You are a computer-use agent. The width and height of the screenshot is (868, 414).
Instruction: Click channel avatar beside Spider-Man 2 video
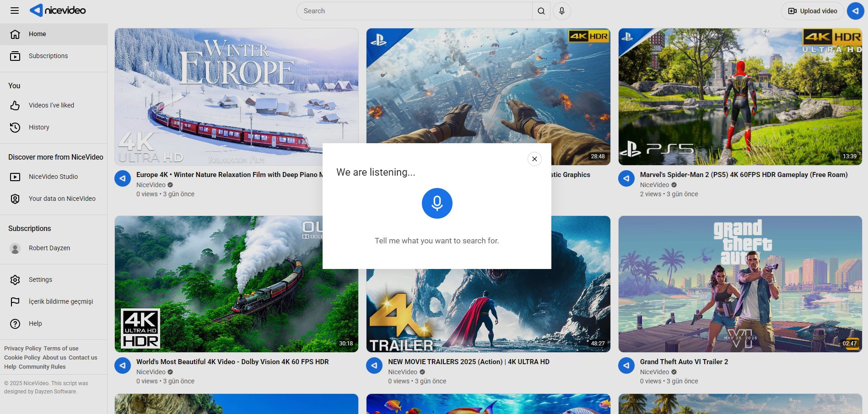626,178
